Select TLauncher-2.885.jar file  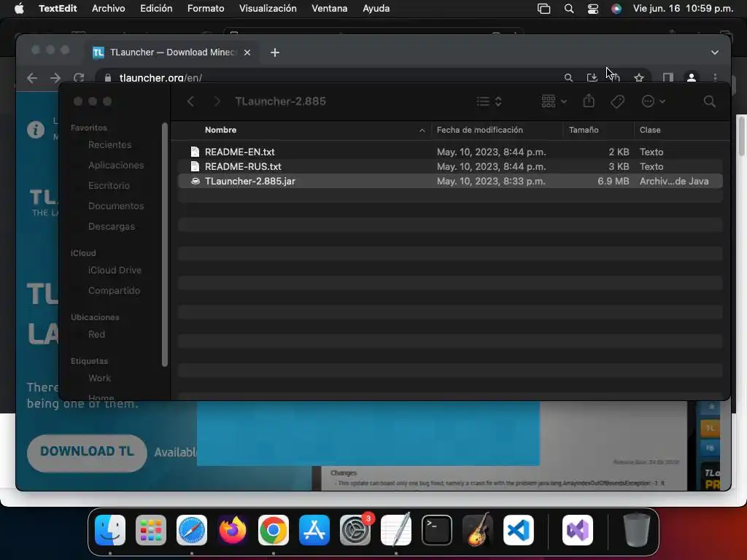(450, 181)
